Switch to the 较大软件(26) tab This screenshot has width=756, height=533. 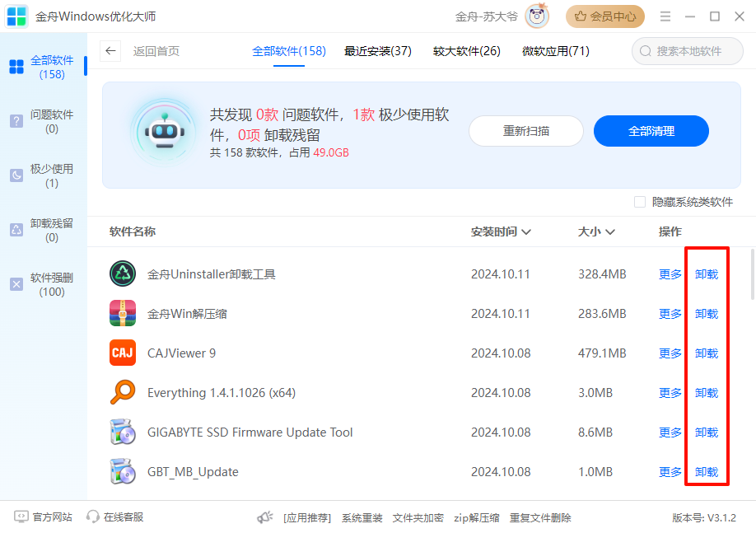point(467,51)
